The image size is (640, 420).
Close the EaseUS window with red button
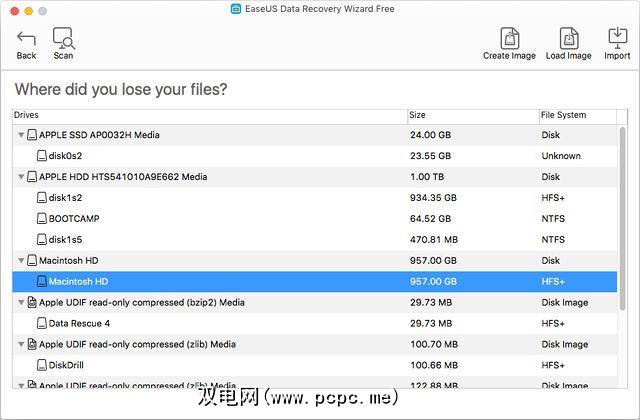coord(15,11)
